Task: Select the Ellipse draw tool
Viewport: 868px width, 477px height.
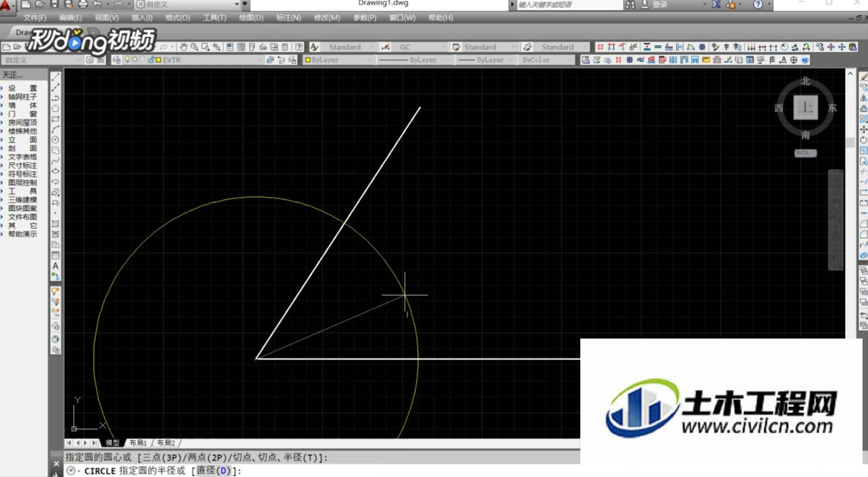Action: tap(56, 171)
